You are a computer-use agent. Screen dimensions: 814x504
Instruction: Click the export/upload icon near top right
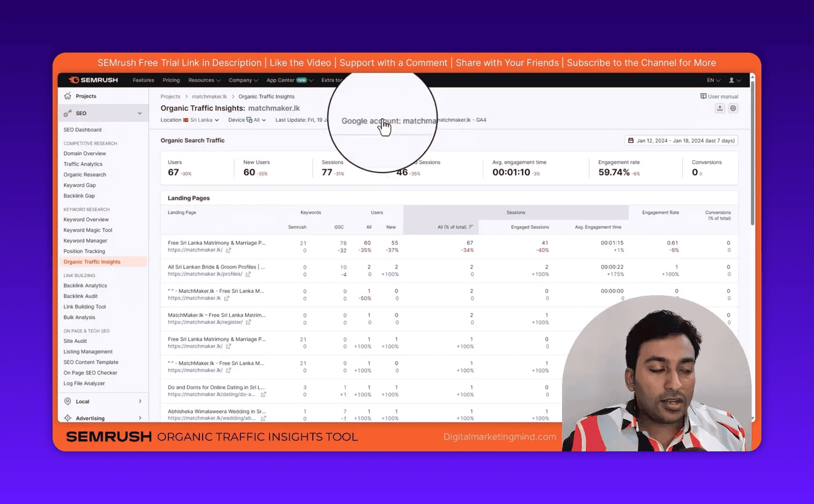pos(720,108)
